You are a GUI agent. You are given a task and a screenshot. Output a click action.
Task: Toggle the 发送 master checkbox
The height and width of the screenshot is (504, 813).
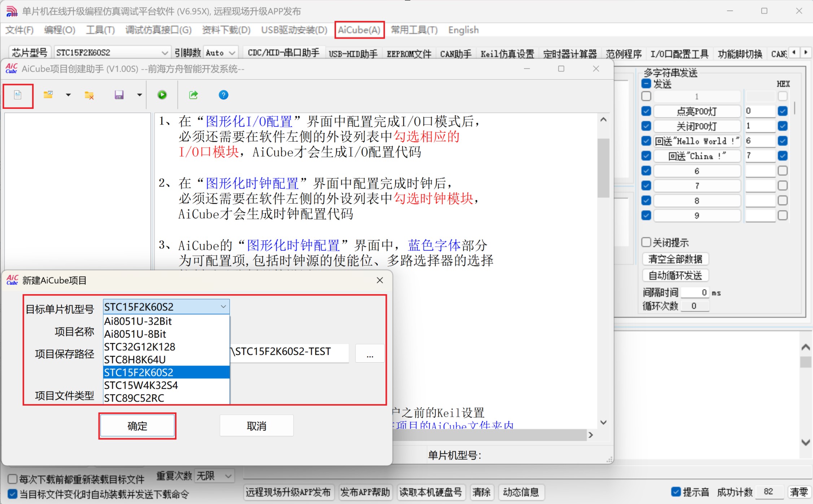point(646,84)
